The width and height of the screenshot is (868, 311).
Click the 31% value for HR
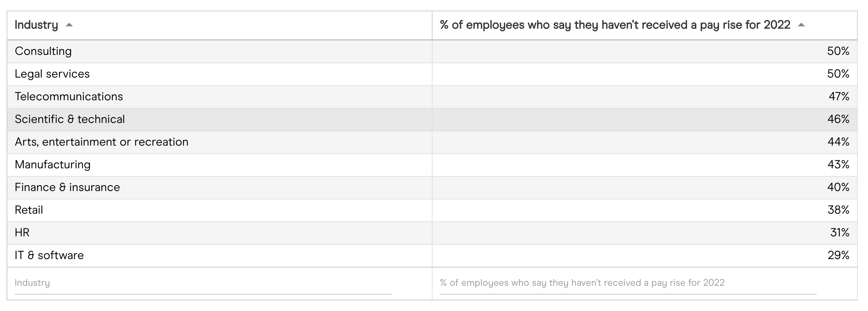click(839, 233)
